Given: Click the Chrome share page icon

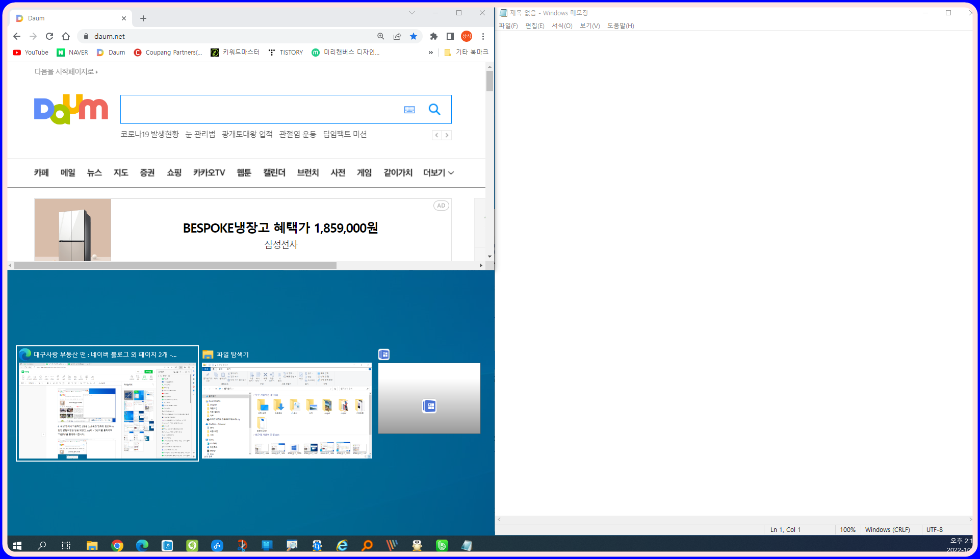Looking at the screenshot, I should tap(397, 36).
